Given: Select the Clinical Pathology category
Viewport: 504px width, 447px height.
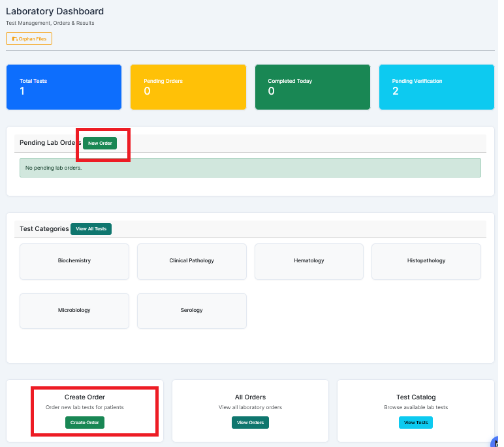Looking at the screenshot, I should 192,262.
